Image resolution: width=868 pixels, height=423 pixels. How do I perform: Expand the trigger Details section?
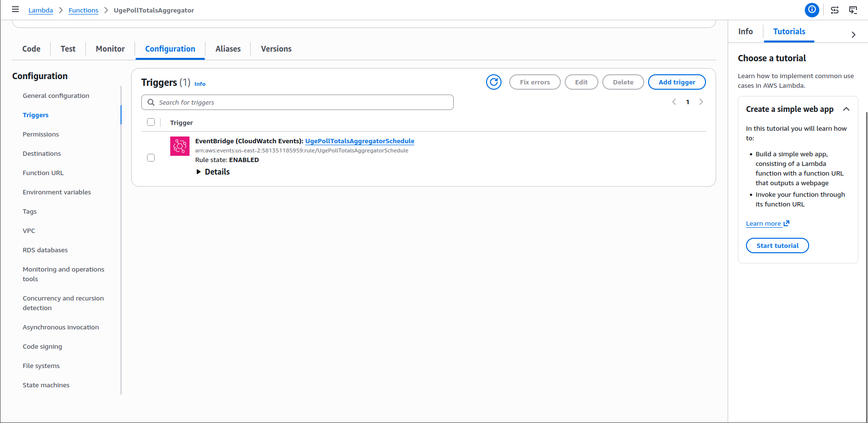click(x=213, y=172)
